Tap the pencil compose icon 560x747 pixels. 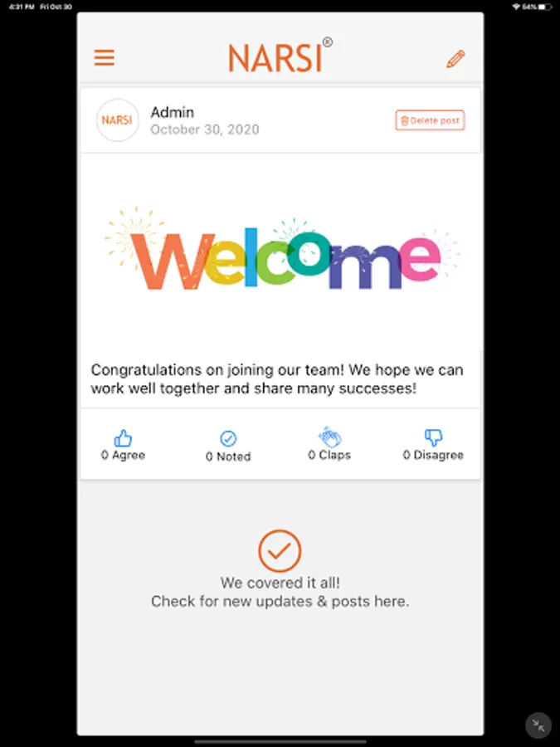pyautogui.click(x=455, y=59)
